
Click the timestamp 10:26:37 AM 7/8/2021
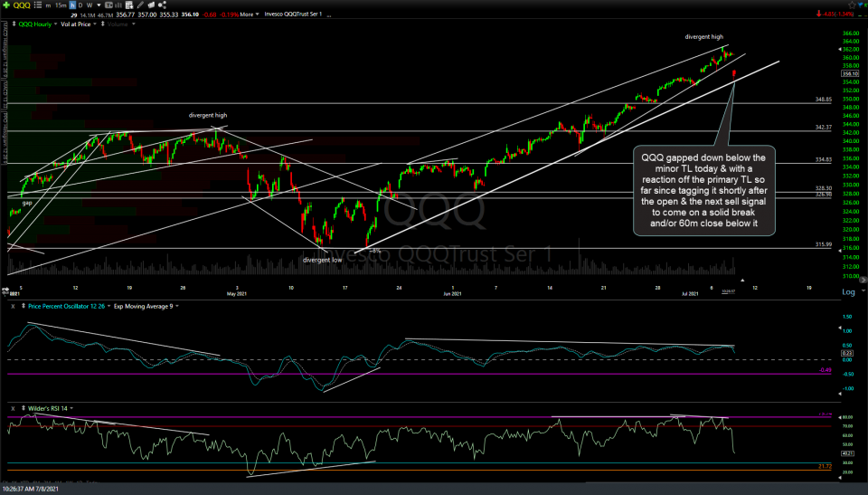tap(31, 489)
